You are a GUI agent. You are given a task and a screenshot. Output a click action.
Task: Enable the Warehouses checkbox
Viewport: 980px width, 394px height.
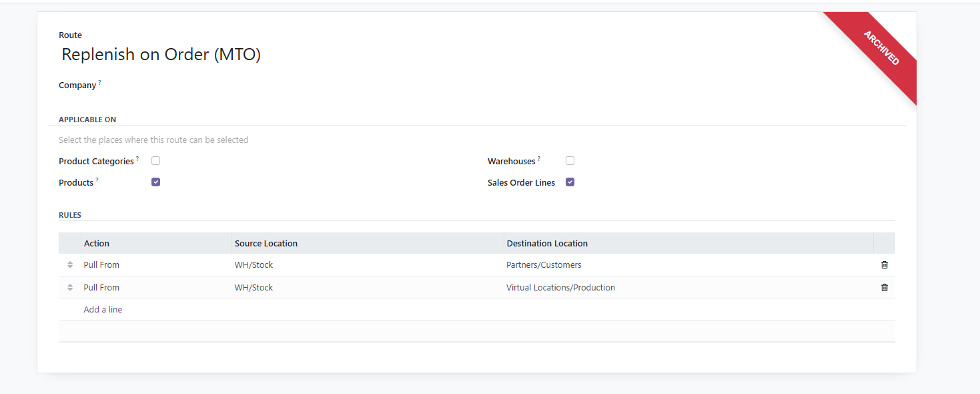[x=570, y=161]
